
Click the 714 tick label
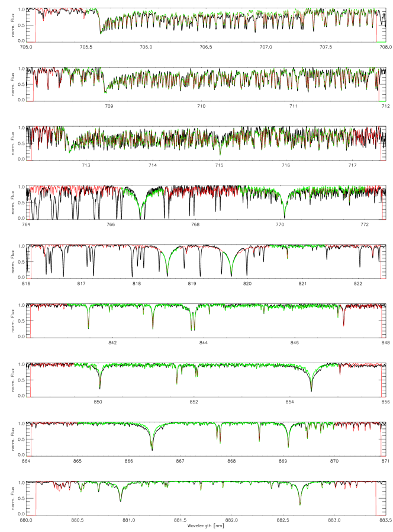click(153, 165)
